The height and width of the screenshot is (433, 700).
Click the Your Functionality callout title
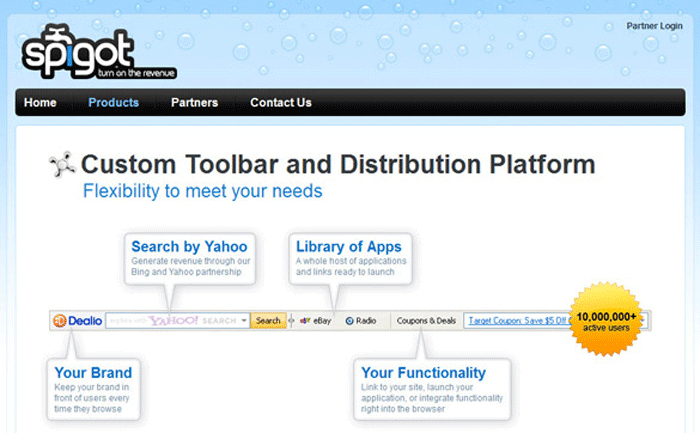click(x=423, y=372)
